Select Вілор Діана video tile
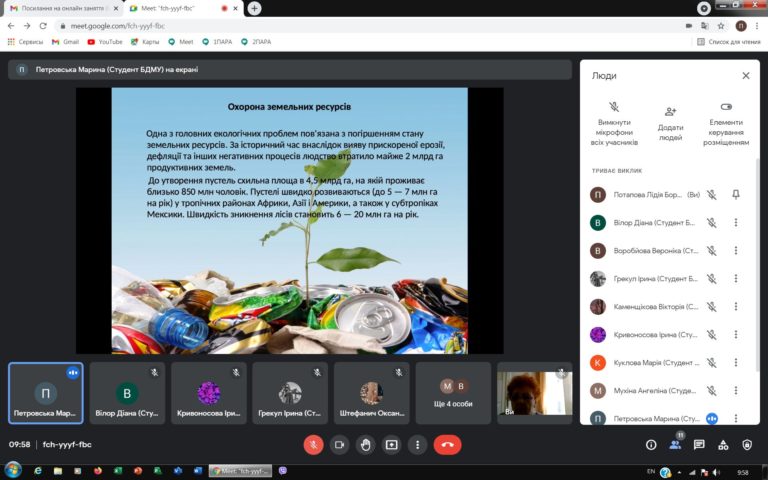768x480 pixels. coord(127,393)
